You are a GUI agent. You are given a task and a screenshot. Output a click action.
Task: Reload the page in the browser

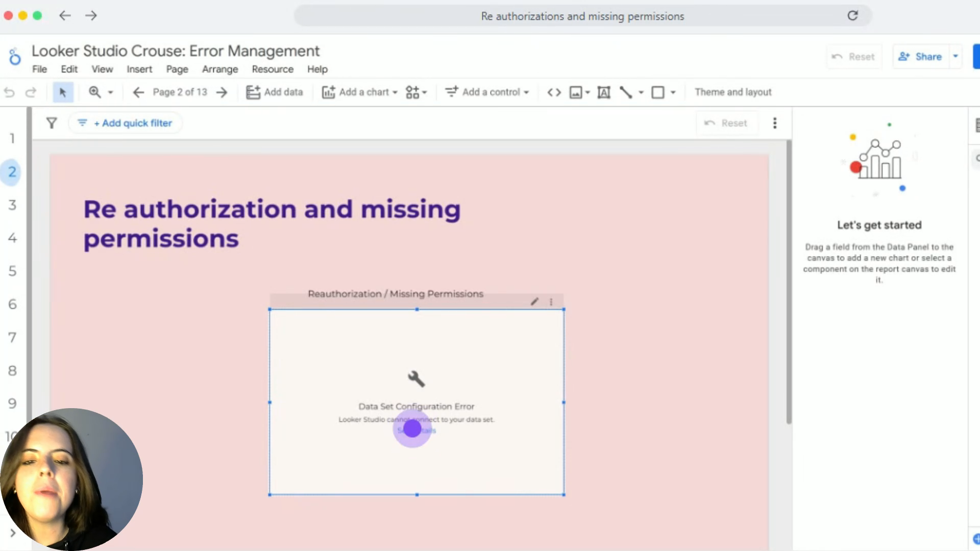(x=852, y=16)
